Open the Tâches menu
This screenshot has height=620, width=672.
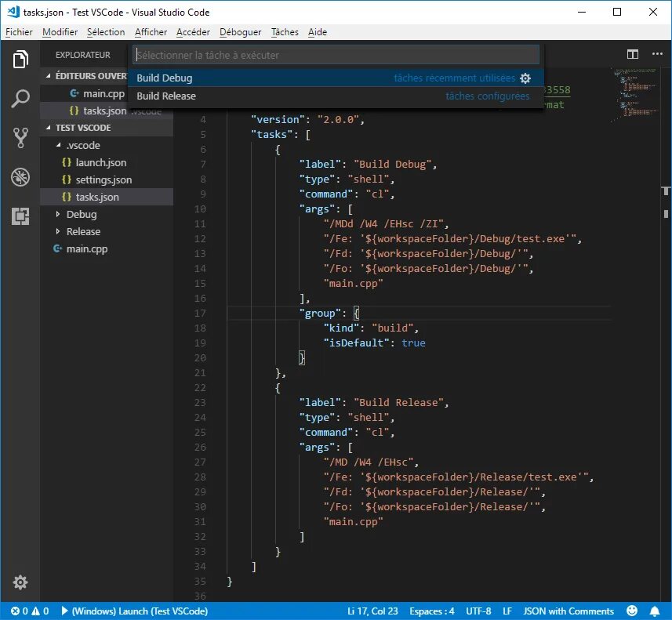[285, 32]
